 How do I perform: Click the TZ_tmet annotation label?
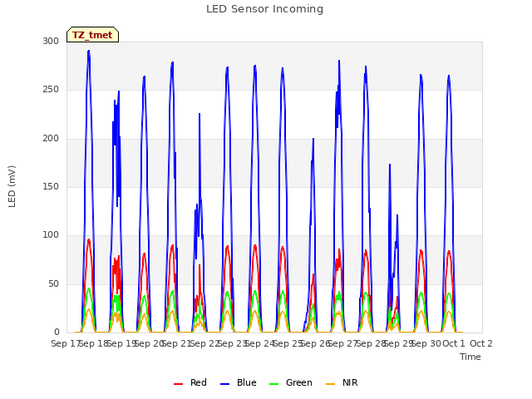[x=92, y=35]
